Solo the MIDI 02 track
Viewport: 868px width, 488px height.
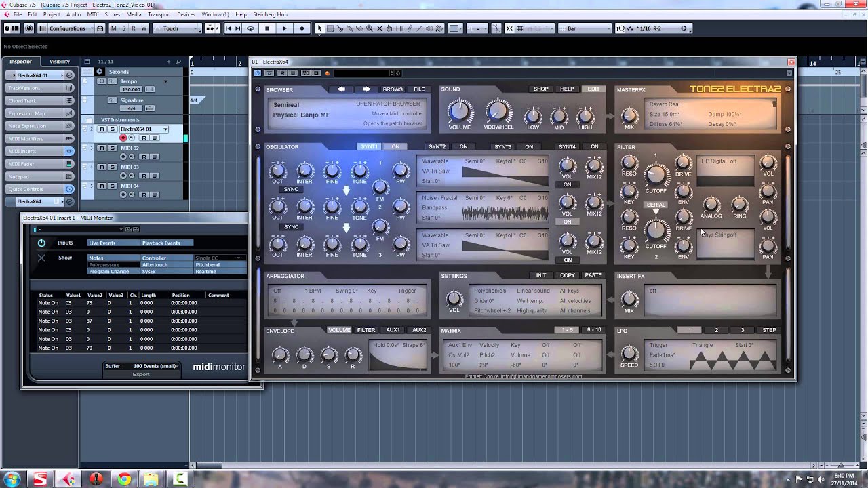113,148
